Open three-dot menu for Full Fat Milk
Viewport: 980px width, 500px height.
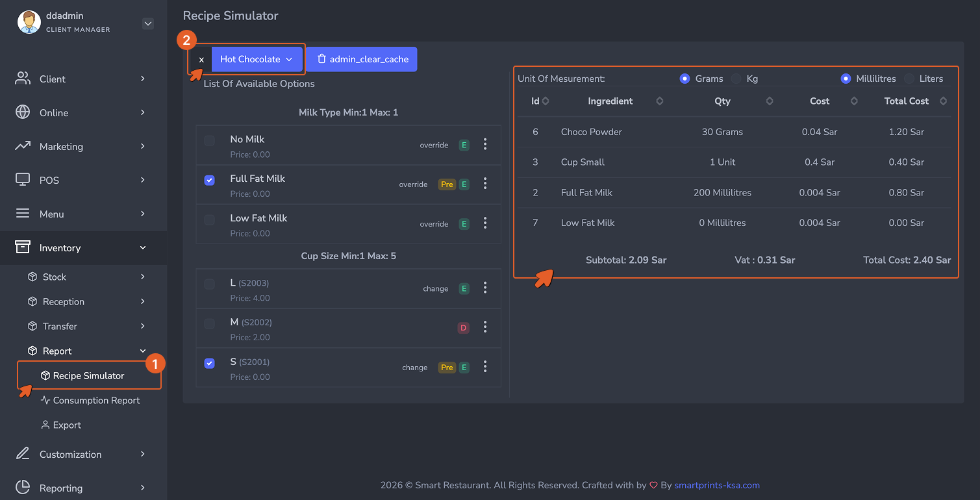click(485, 184)
